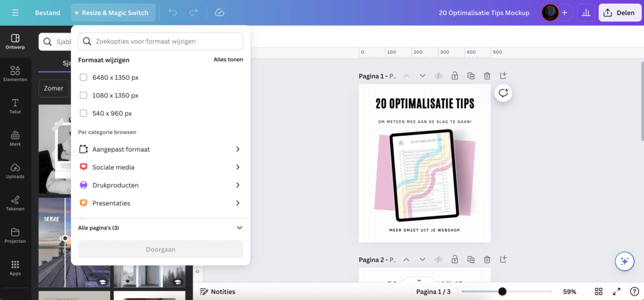Click the Delen share button
The height and width of the screenshot is (300, 644).
(x=619, y=13)
